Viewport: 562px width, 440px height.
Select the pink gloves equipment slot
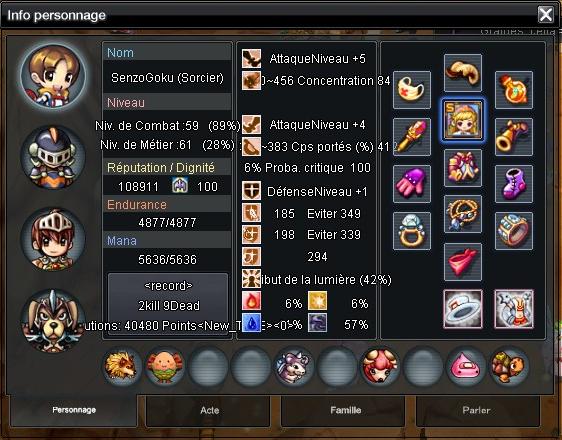pos(412,184)
